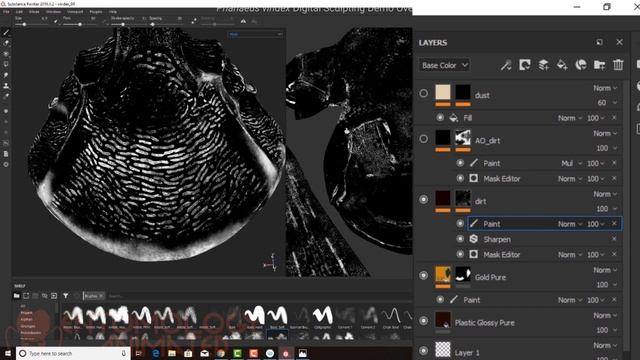Open Microsoft Edge from taskbar
Image resolution: width=640 pixels, height=360 pixels.
(156, 353)
